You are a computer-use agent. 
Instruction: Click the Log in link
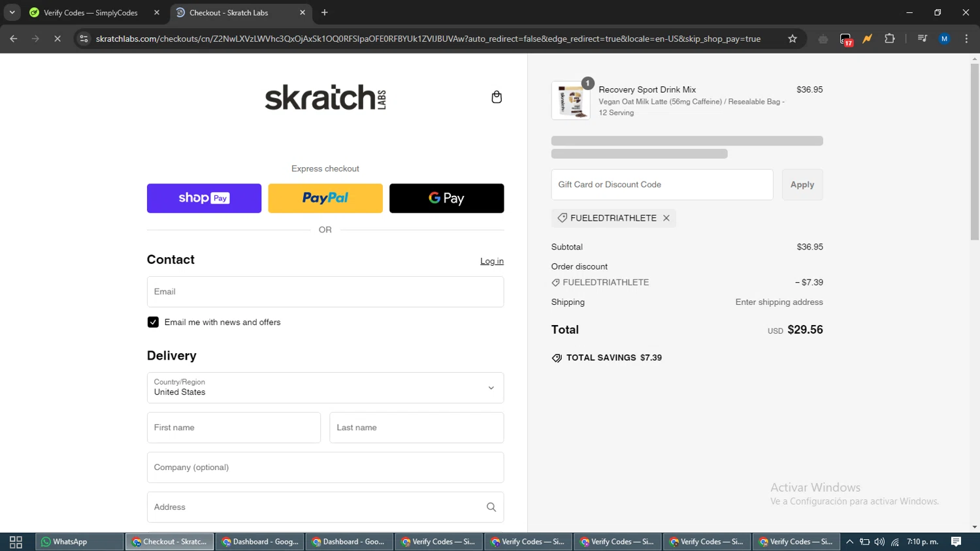tap(492, 261)
